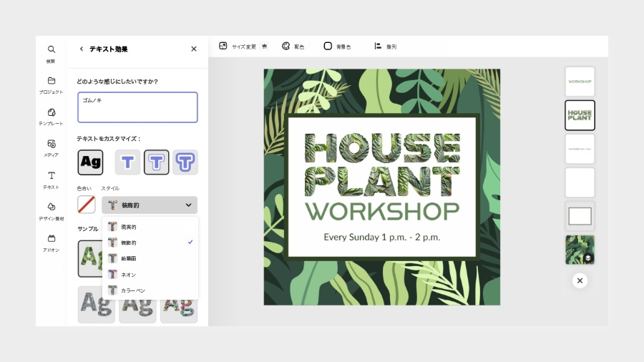Click 'Every Sunday 1 p.m. - 2 p.m.' text
The image size is (644, 362).
pos(382,237)
